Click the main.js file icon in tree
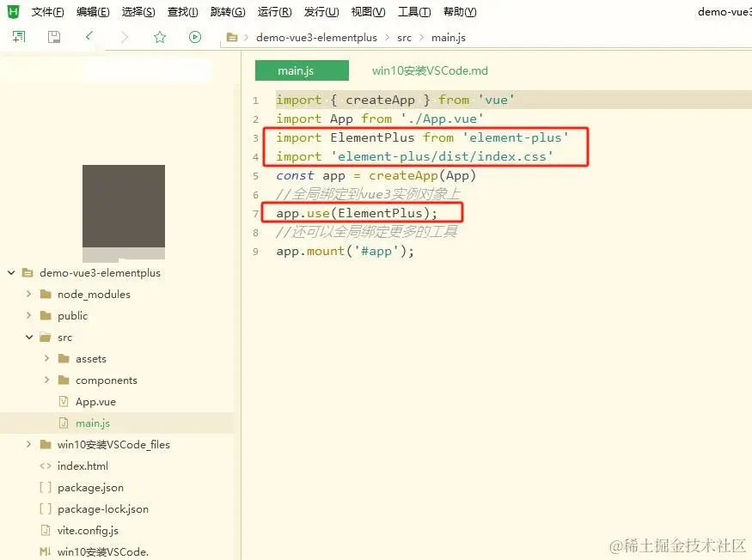Screen dimensions: 752x560 coord(64,423)
